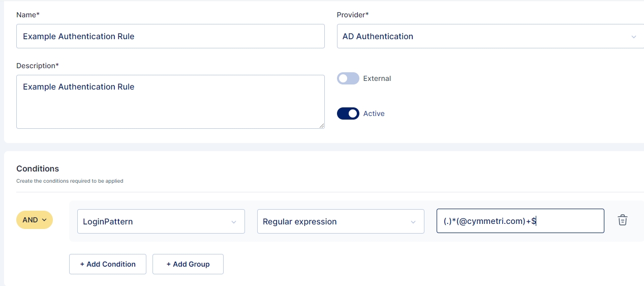Click the Provider* field label
This screenshot has height=286, width=644.
tap(353, 15)
